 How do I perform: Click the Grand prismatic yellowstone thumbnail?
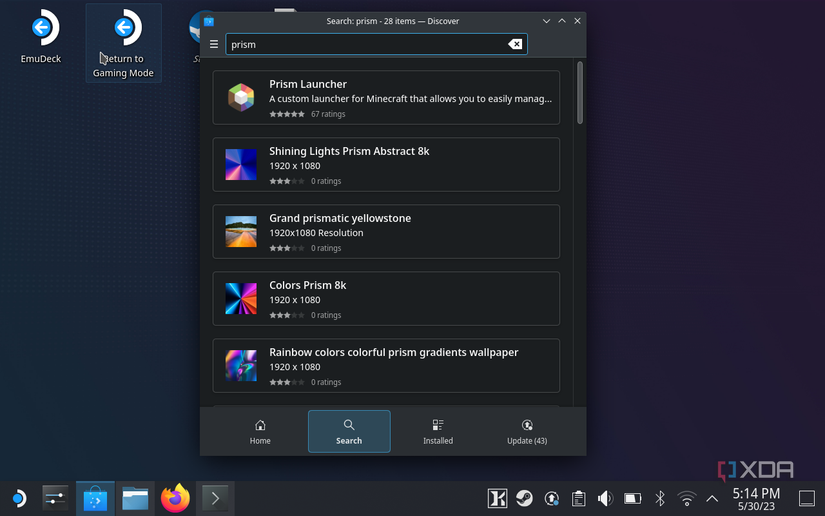tap(241, 231)
